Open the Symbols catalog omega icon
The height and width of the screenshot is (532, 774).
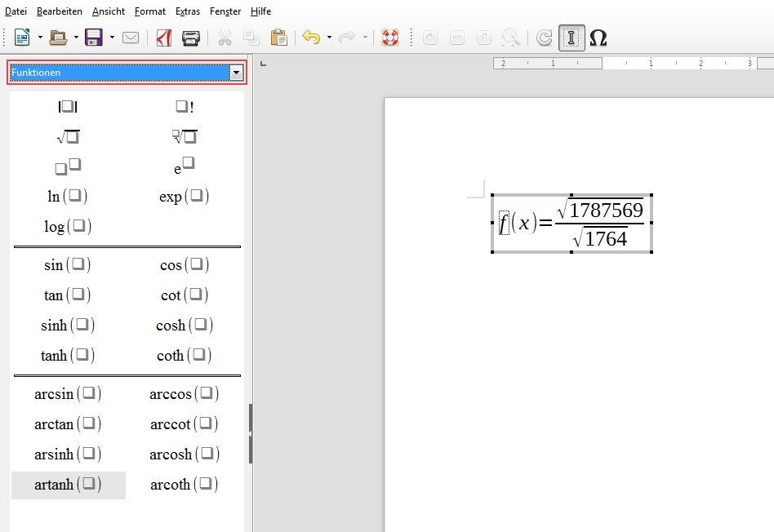click(598, 38)
